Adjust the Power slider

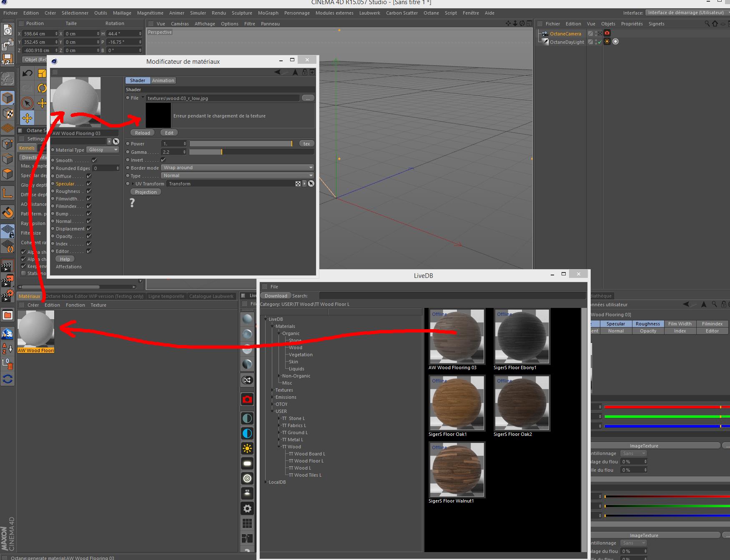coord(241,144)
